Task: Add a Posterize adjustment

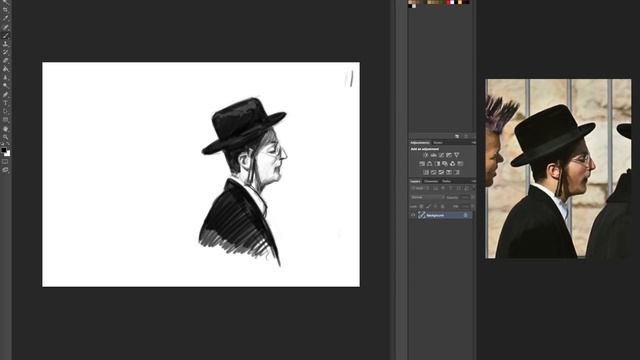Action: 433,172
